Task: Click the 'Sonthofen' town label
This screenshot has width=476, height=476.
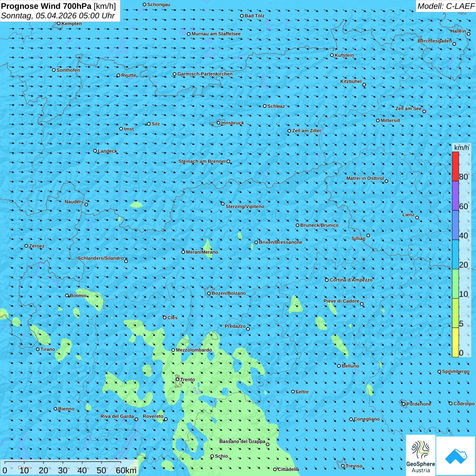Action: 68,70
